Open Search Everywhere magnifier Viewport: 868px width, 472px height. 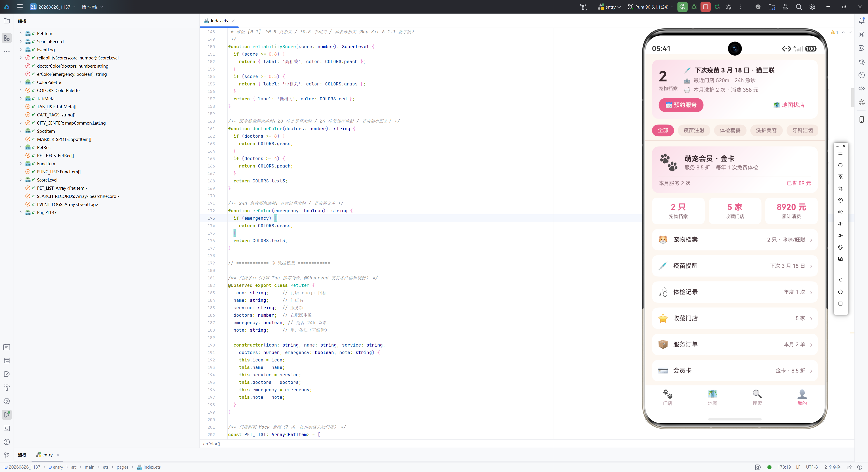[x=799, y=7]
